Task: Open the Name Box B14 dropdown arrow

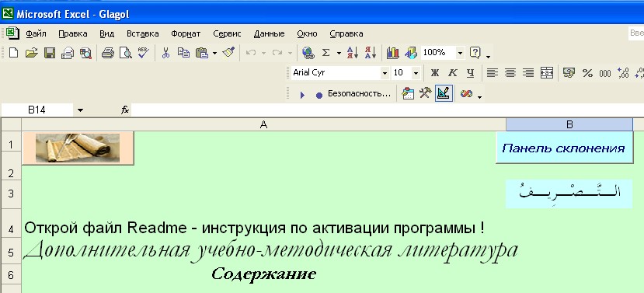Action: pyautogui.click(x=80, y=110)
